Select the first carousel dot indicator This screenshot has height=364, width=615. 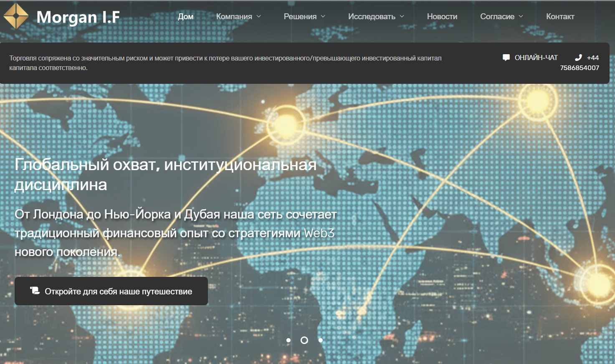(x=288, y=340)
